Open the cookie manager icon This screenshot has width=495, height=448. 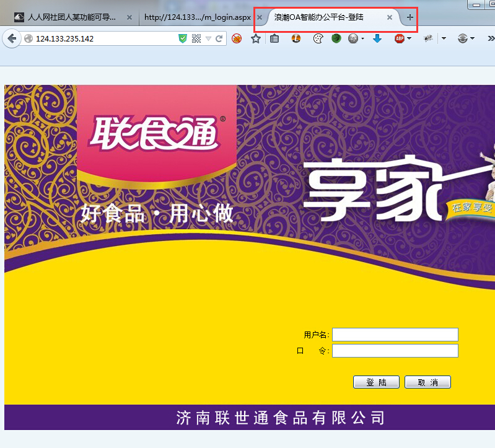click(318, 38)
